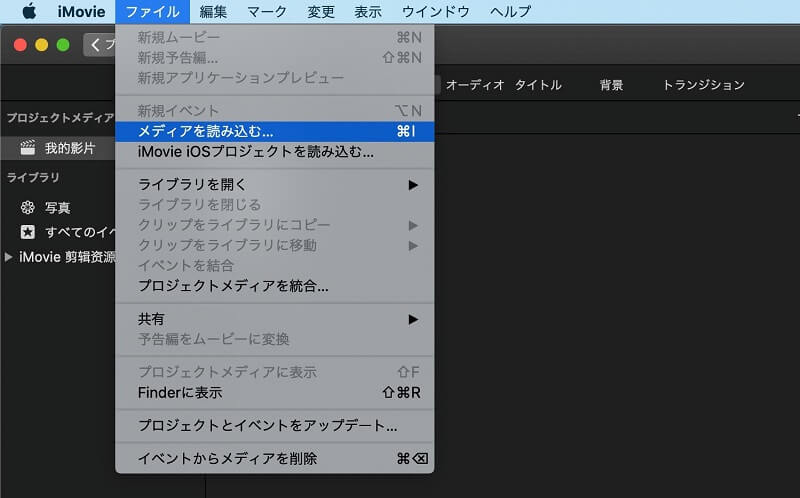Open 写真 library in sidebar
This screenshot has height=498, width=800.
pyautogui.click(x=58, y=208)
